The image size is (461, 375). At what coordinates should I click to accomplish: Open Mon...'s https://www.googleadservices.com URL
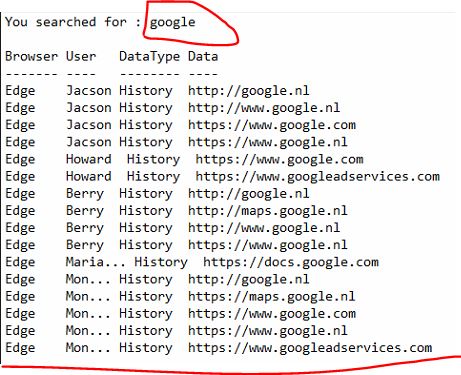(x=310, y=348)
